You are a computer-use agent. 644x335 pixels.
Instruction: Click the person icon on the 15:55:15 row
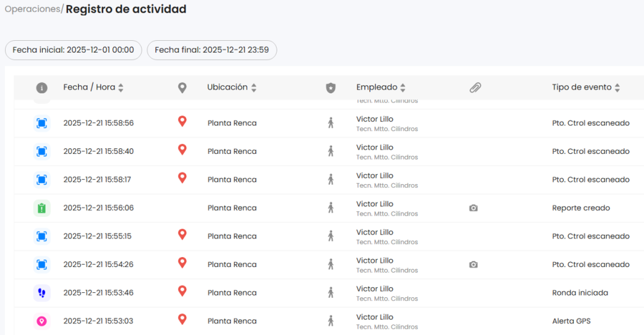(331, 236)
